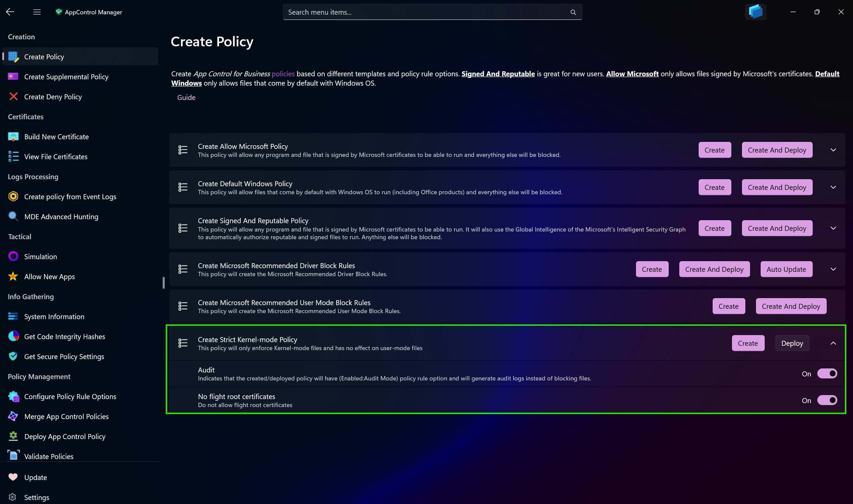Click Auto Update for Driver Block Rules
The image size is (853, 504).
[786, 269]
